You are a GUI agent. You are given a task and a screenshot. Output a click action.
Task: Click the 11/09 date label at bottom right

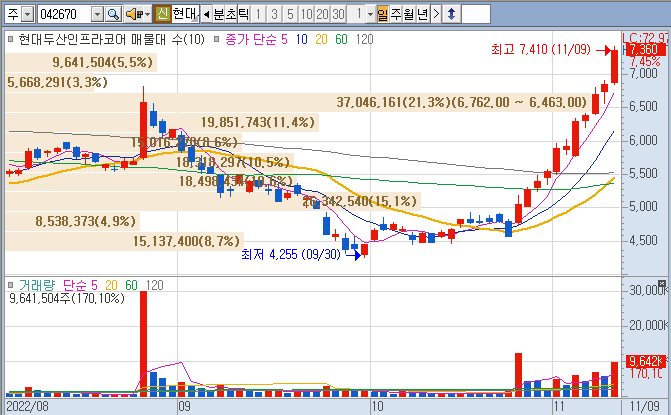[645, 406]
